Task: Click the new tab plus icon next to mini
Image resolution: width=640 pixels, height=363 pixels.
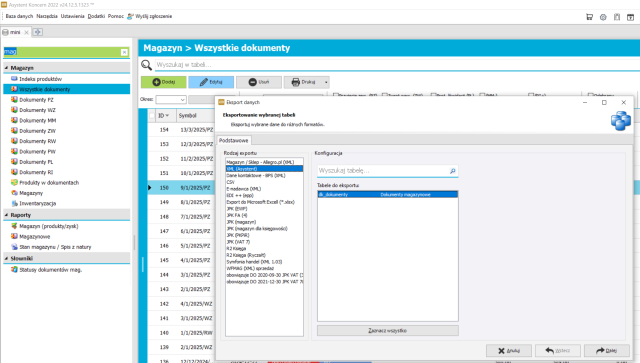Action: point(38,32)
